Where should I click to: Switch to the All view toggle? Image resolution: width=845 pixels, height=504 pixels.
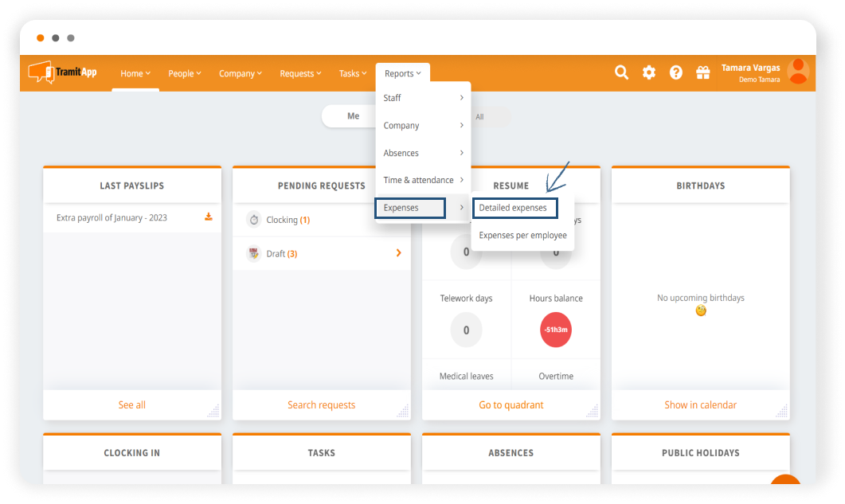[x=479, y=117]
